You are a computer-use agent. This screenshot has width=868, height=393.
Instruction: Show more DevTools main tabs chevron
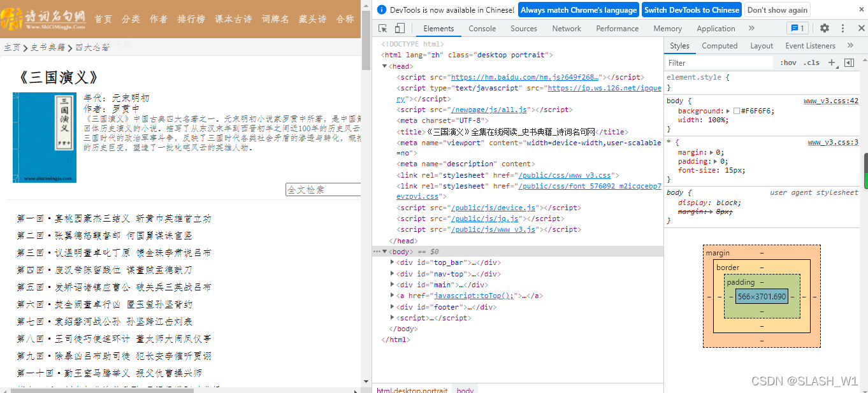pyautogui.click(x=751, y=28)
